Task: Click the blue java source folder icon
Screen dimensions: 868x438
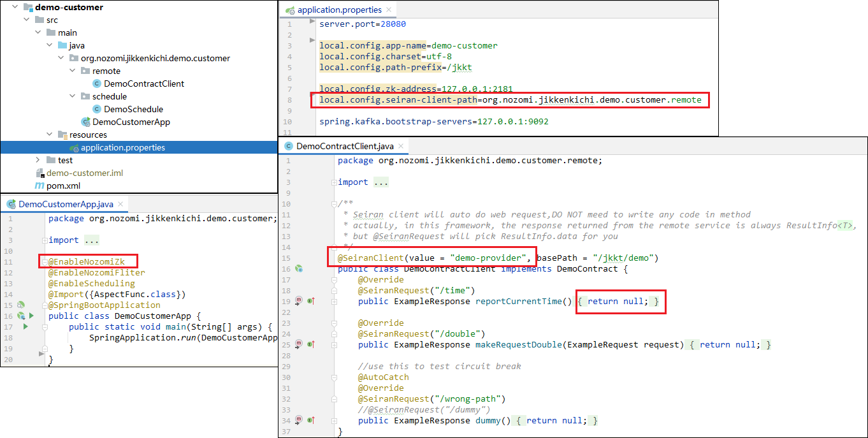Action: pyautogui.click(x=62, y=45)
